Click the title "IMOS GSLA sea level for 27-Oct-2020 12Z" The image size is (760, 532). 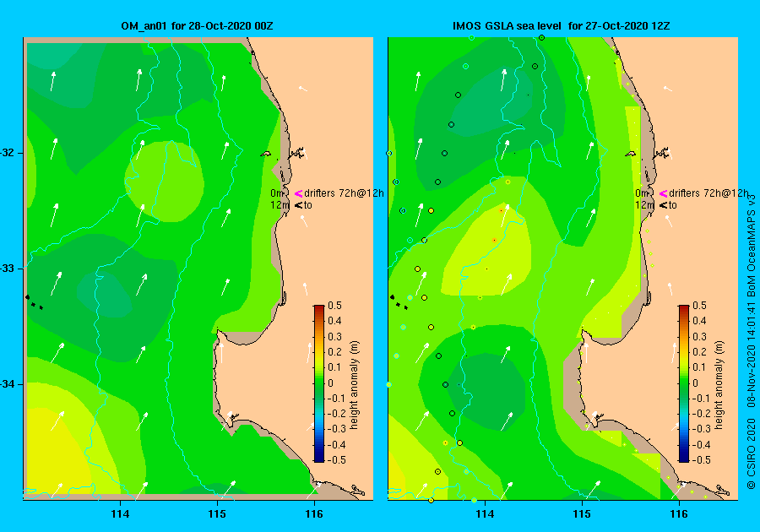tap(562, 26)
